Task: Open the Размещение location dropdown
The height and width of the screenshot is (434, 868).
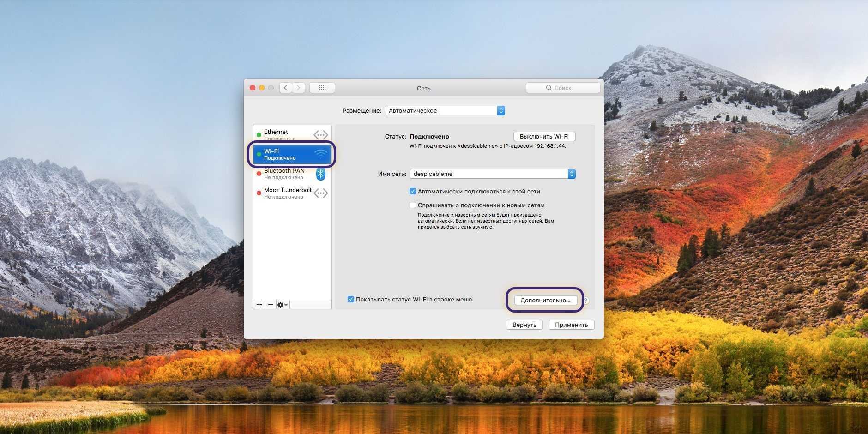Action: 445,111
